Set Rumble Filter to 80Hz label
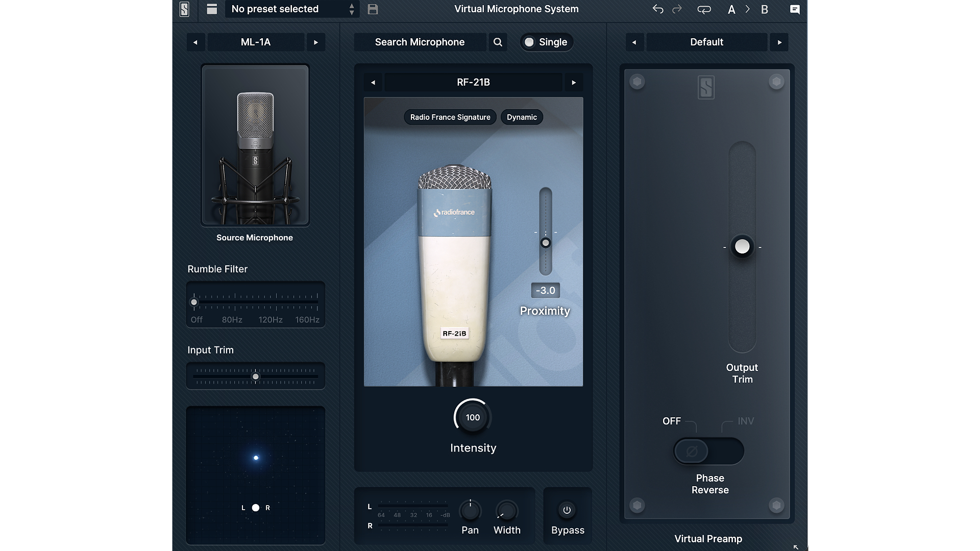The height and width of the screenshot is (551, 980). (x=232, y=320)
